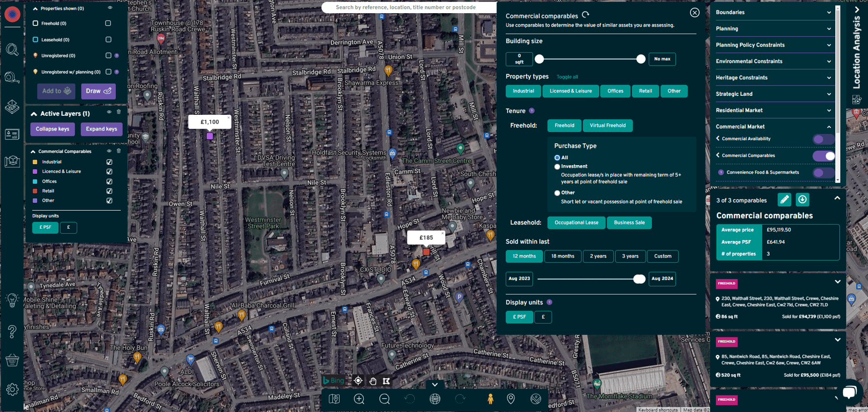Image resolution: width=868 pixels, height=412 pixels.
Task: Toggle the Commercial Comparables switch off
Action: [x=824, y=156]
